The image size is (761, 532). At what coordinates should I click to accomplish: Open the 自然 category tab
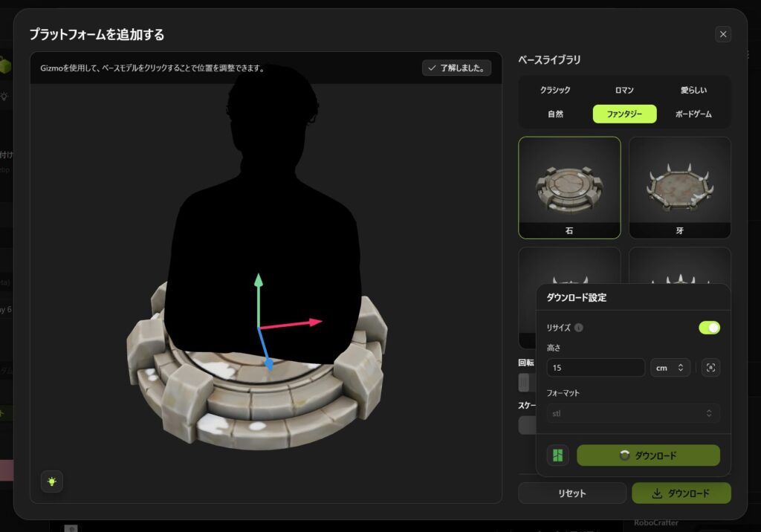coord(555,114)
